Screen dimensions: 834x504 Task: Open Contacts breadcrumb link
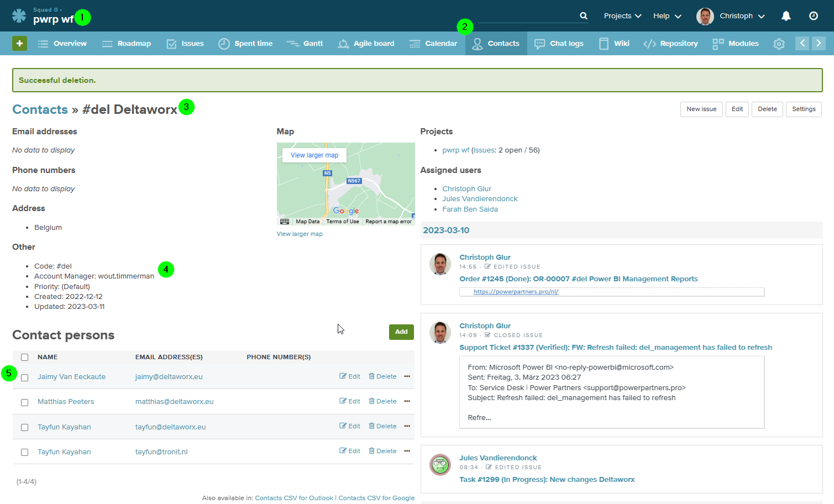40,109
